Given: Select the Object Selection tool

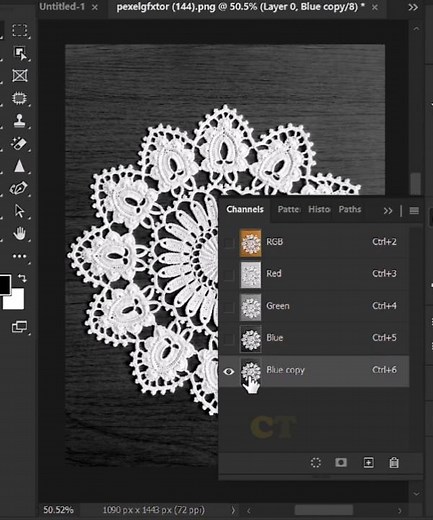Looking at the screenshot, I should (x=20, y=53).
